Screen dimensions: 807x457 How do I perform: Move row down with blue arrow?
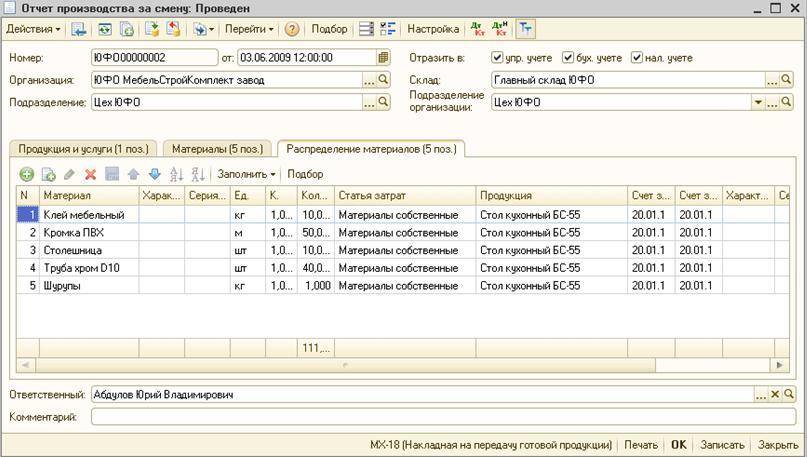(x=154, y=174)
